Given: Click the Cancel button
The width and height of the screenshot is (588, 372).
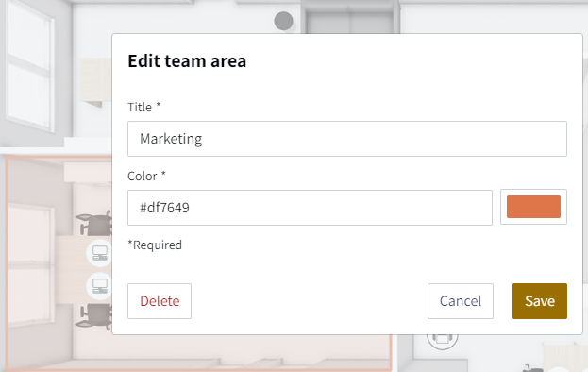Looking at the screenshot, I should pyautogui.click(x=461, y=301).
